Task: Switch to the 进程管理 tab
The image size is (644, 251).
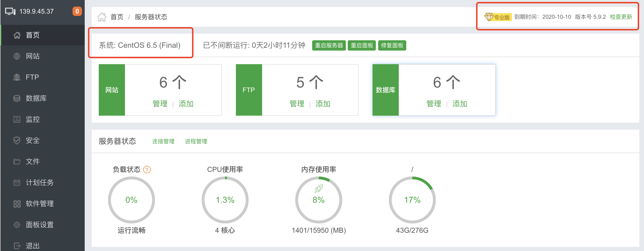Action: pos(196,141)
